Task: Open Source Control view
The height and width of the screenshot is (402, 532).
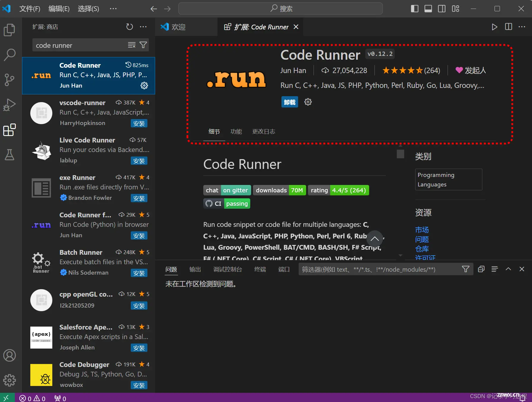Action: pos(10,80)
